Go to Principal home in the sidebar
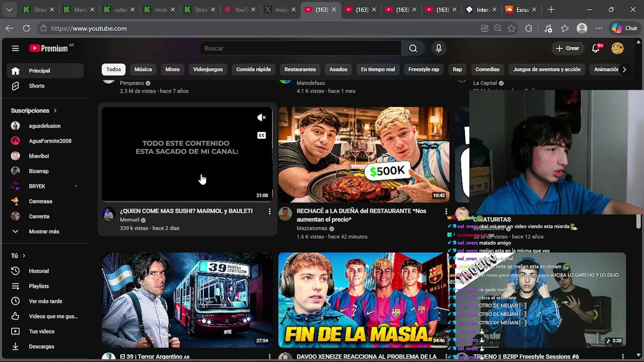 (x=46, y=71)
